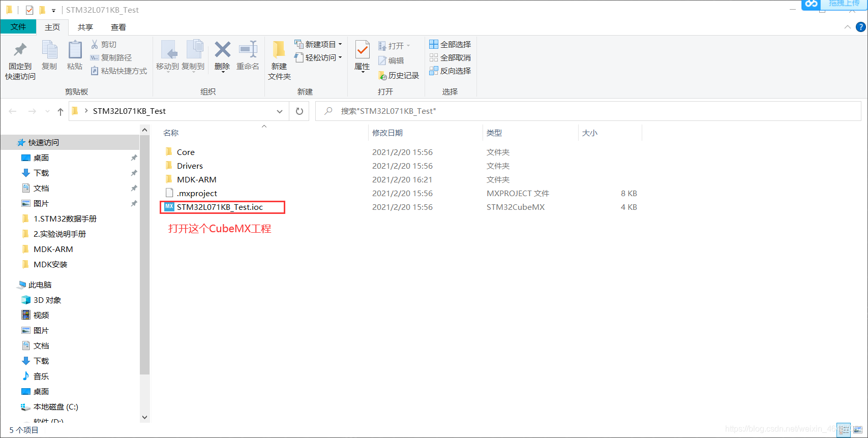Switch to the Home (主页) tab

point(52,27)
